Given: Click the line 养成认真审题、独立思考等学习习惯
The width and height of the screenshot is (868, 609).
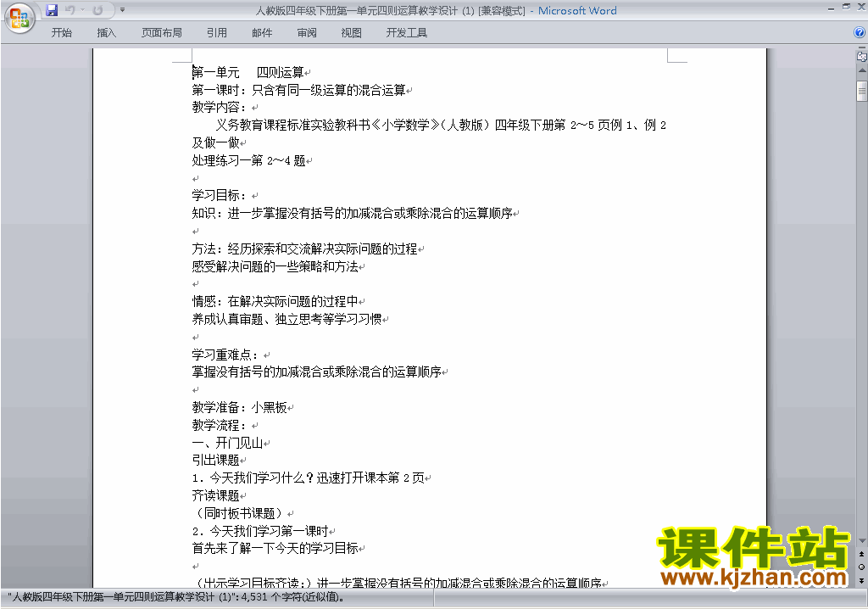Looking at the screenshot, I should [x=287, y=319].
